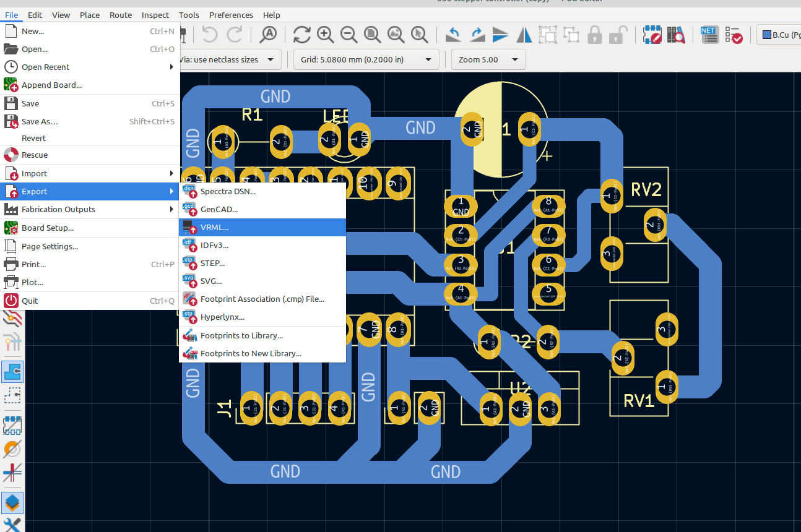Click the Zoom to selection icon
Viewport: 801px width, 532px height.
coord(419,35)
